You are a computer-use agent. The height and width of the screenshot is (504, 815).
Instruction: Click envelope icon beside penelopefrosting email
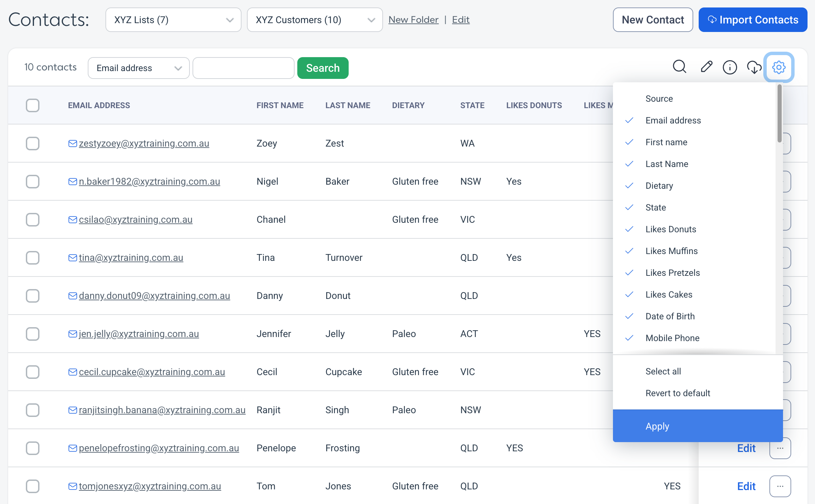tap(72, 448)
